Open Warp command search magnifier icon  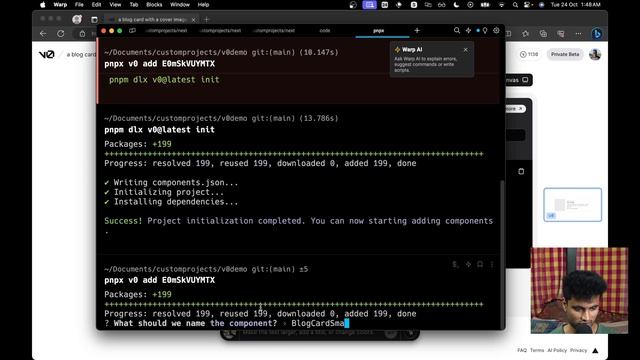[x=457, y=30]
